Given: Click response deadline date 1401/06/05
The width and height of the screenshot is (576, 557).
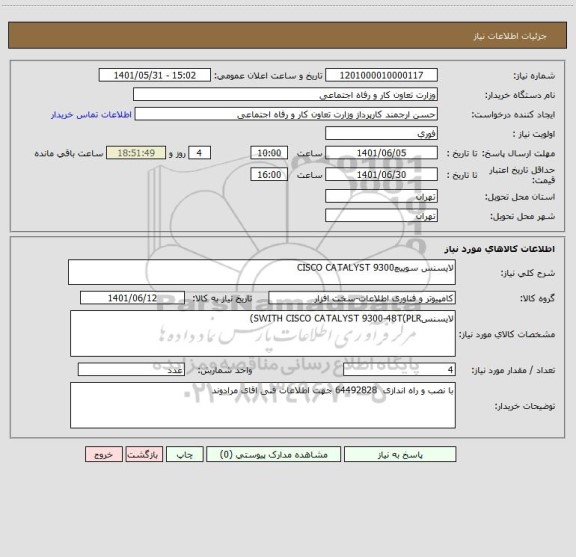Looking at the screenshot, I should coord(381,153).
